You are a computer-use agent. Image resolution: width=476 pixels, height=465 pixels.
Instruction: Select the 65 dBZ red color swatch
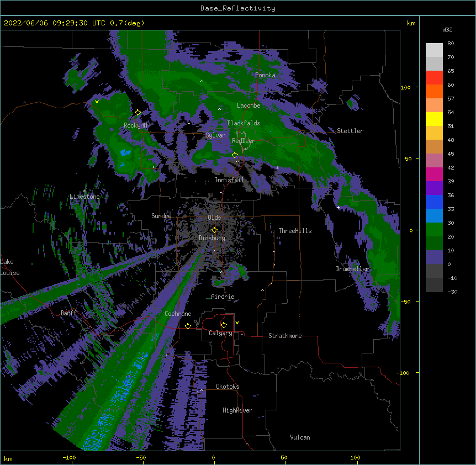[x=434, y=77]
